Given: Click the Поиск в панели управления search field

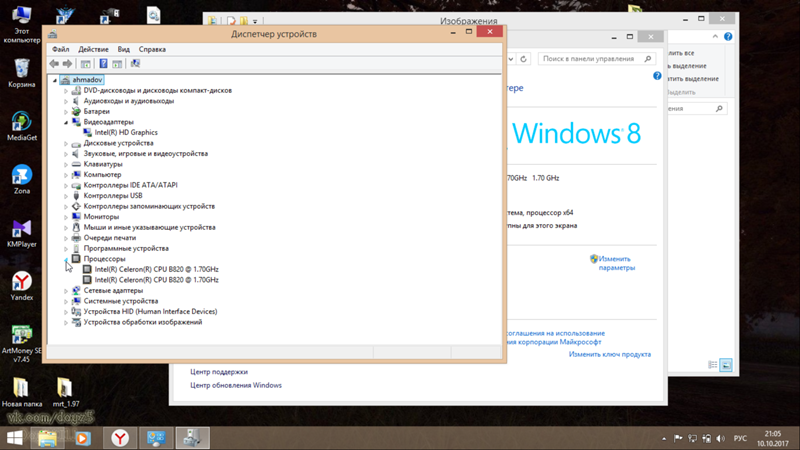Looking at the screenshot, I should coord(596,59).
